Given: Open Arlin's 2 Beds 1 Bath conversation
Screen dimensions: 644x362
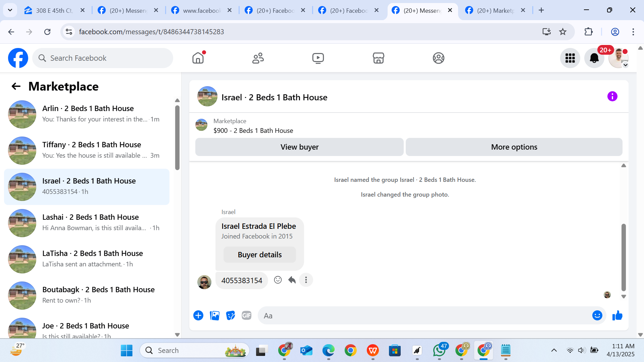Looking at the screenshot, I should coord(87,114).
